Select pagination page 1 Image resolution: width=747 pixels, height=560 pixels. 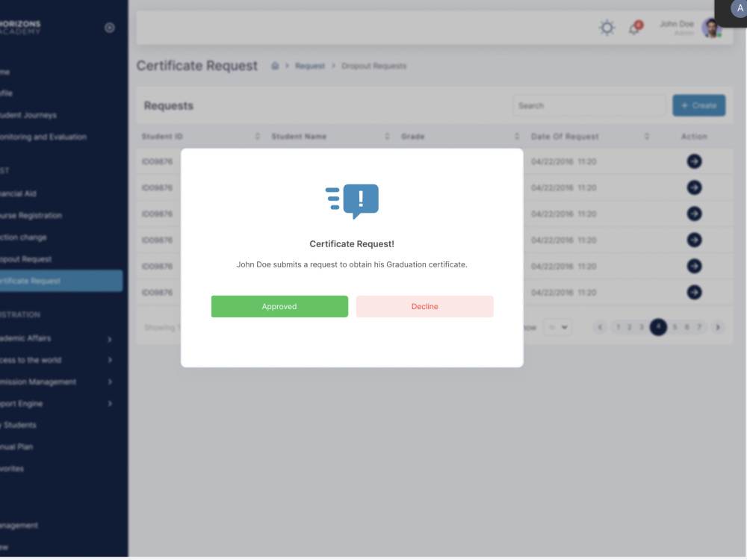(x=619, y=327)
